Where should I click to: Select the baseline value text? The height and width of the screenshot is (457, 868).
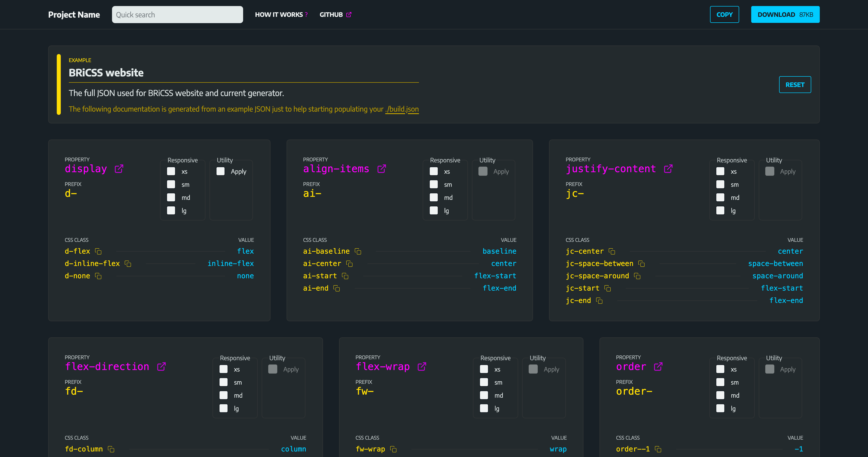(499, 251)
